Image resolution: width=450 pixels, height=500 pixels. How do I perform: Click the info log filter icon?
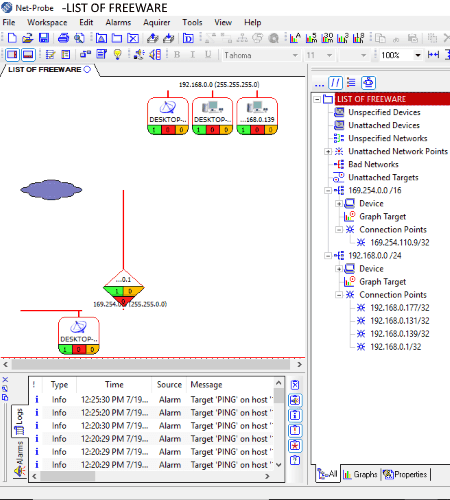pos(295,415)
